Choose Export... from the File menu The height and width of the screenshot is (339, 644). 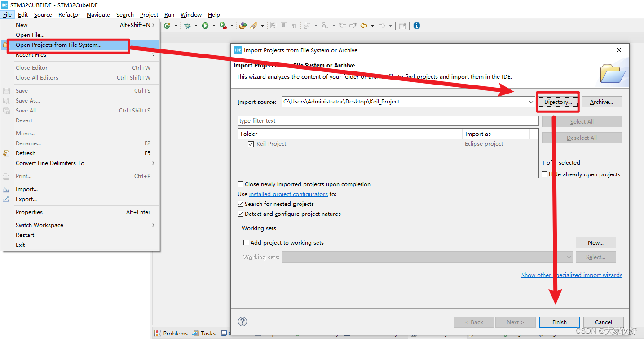80,199
